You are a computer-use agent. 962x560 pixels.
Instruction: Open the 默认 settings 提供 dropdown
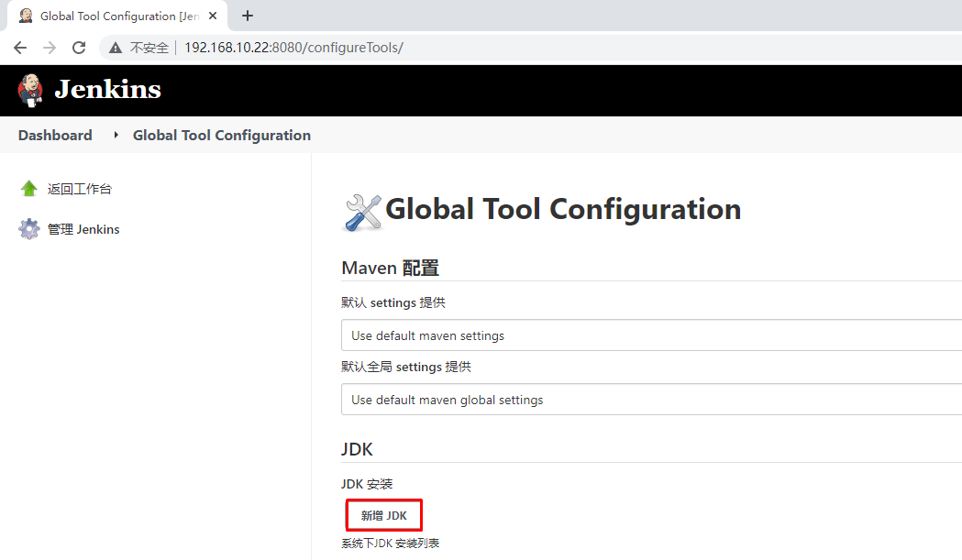point(651,335)
